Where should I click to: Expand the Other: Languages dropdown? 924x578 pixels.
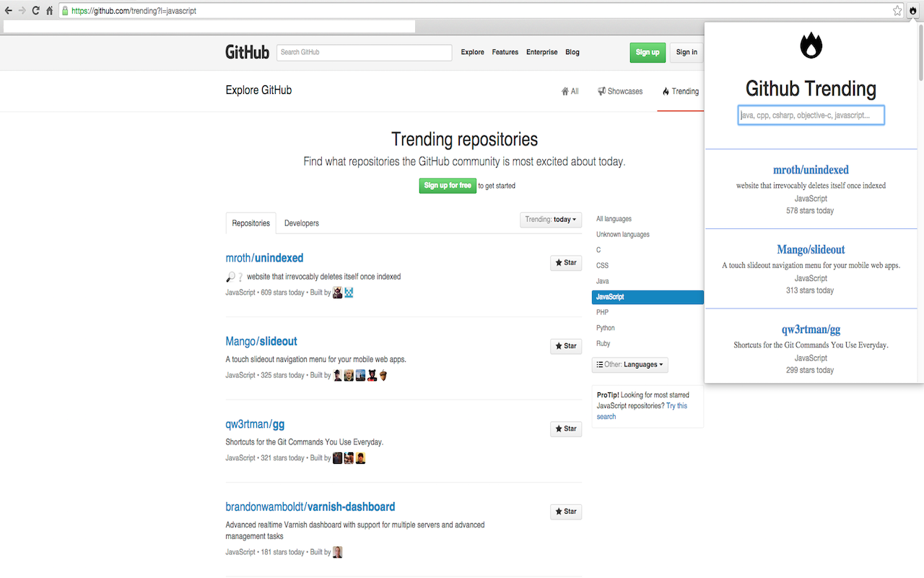[630, 365]
